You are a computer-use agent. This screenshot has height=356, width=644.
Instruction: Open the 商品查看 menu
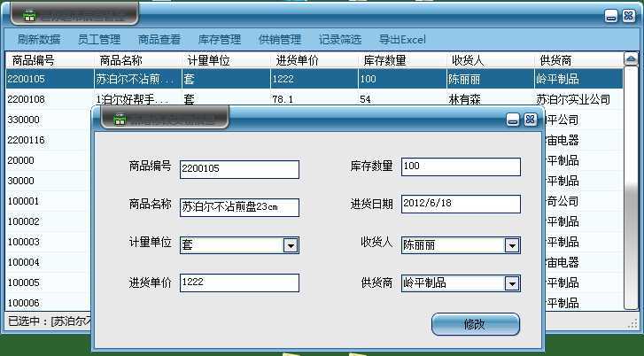coord(159,40)
